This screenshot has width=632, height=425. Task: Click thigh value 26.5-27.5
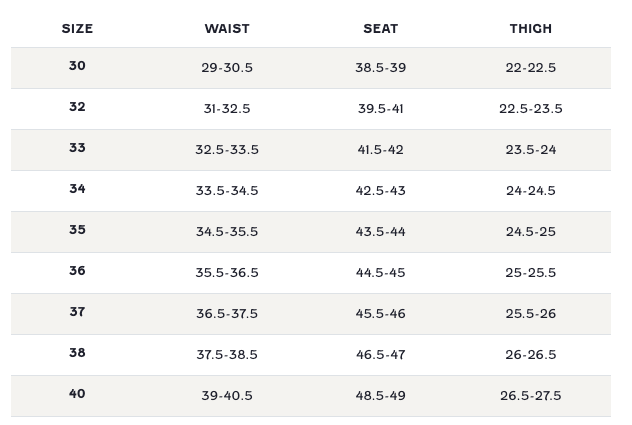[x=530, y=396]
